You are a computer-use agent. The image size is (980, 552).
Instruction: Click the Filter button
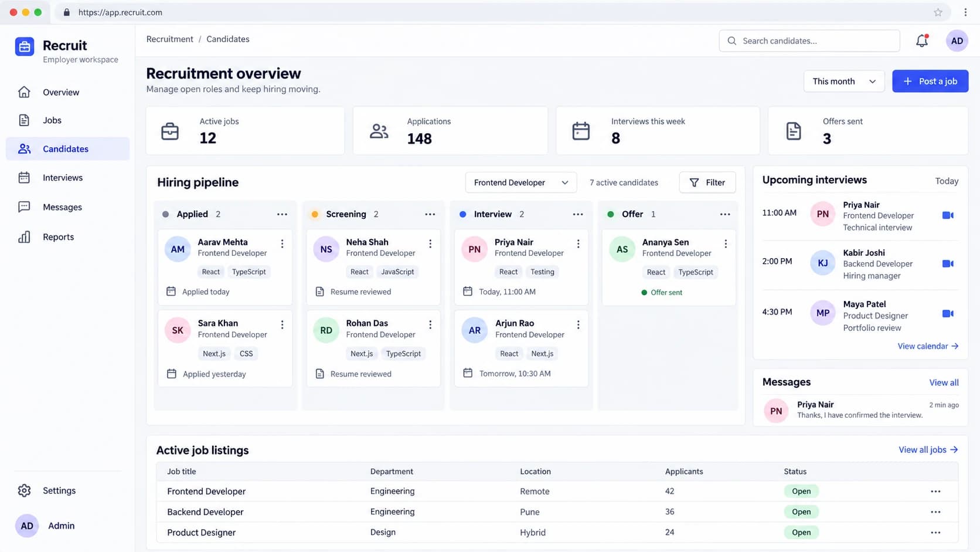tap(707, 182)
